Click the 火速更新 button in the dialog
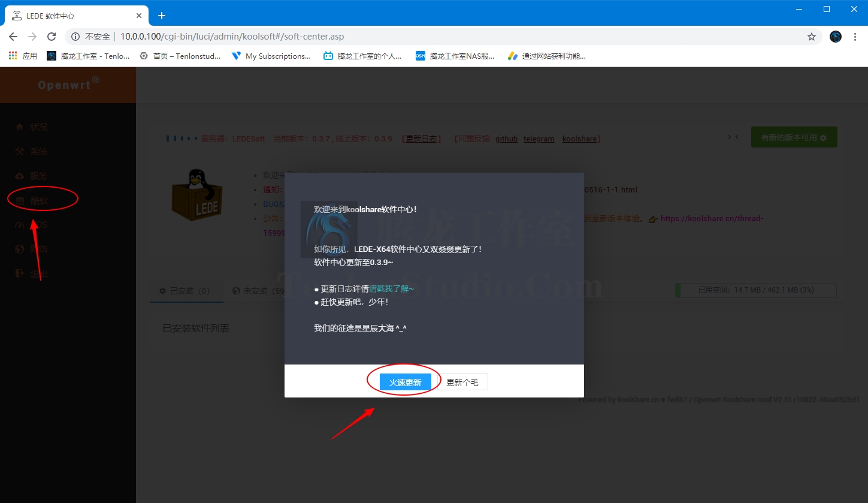The image size is (868, 503). pos(406,382)
